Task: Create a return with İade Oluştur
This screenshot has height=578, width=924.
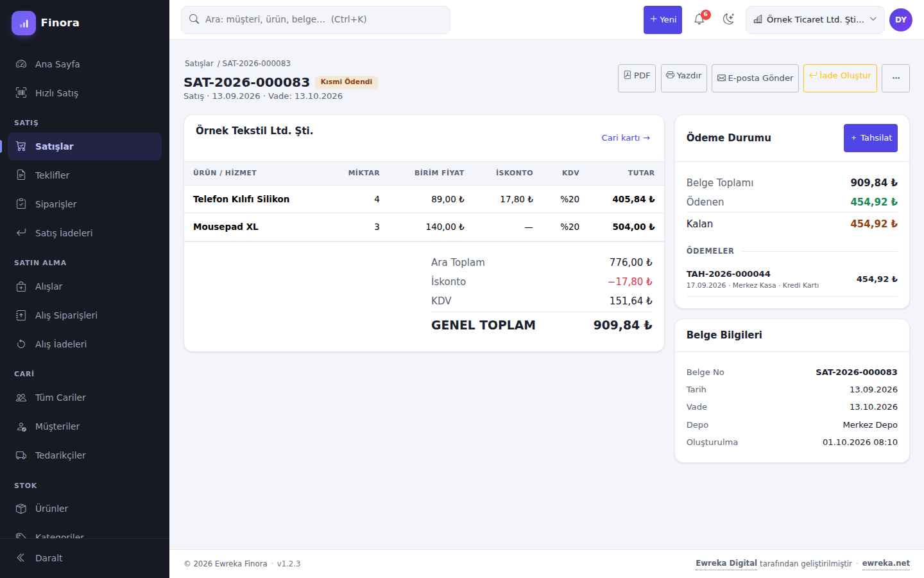Action: [x=840, y=78]
